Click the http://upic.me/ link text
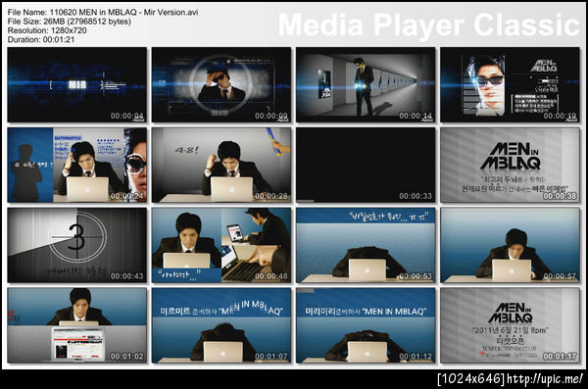The image size is (588, 389). (x=545, y=378)
